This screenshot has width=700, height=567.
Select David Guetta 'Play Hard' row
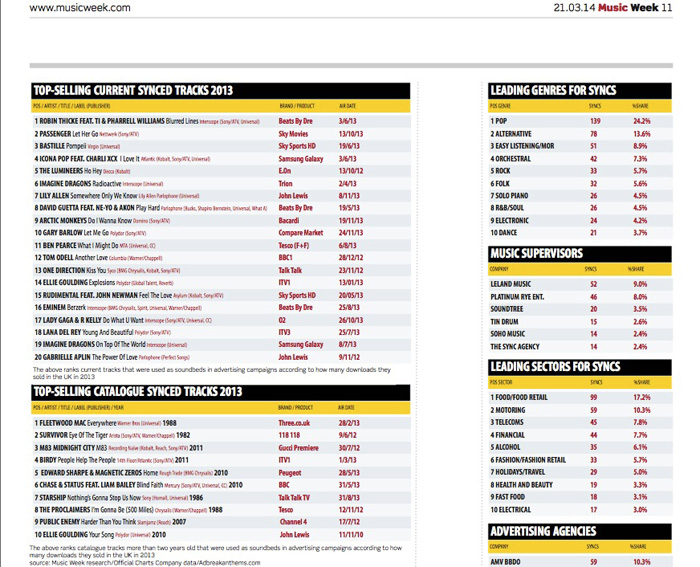(x=221, y=208)
